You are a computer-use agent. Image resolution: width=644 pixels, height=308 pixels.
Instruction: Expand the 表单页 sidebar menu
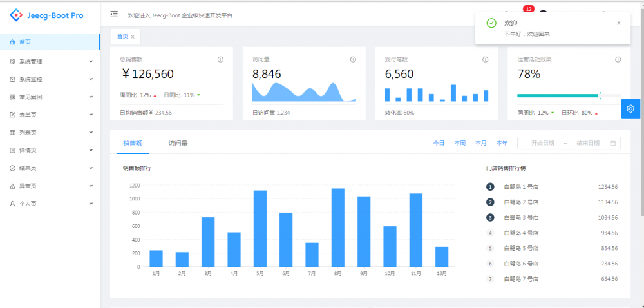coord(50,115)
